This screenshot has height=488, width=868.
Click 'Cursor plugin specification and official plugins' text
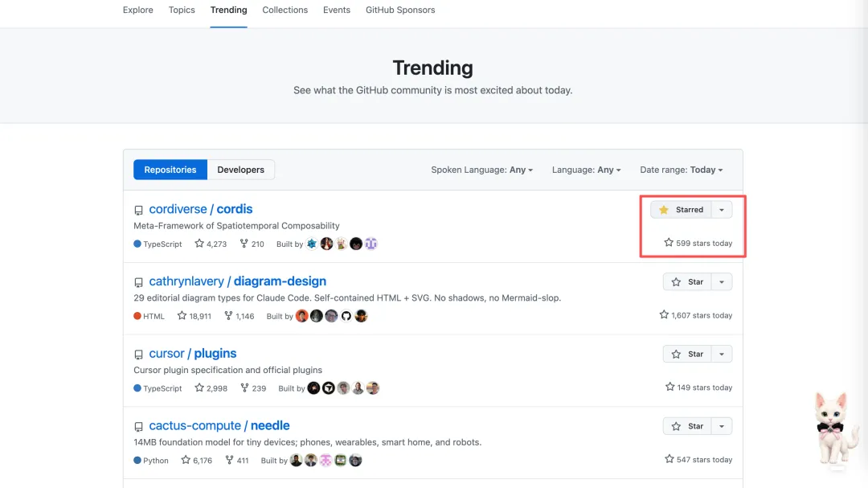(x=227, y=370)
